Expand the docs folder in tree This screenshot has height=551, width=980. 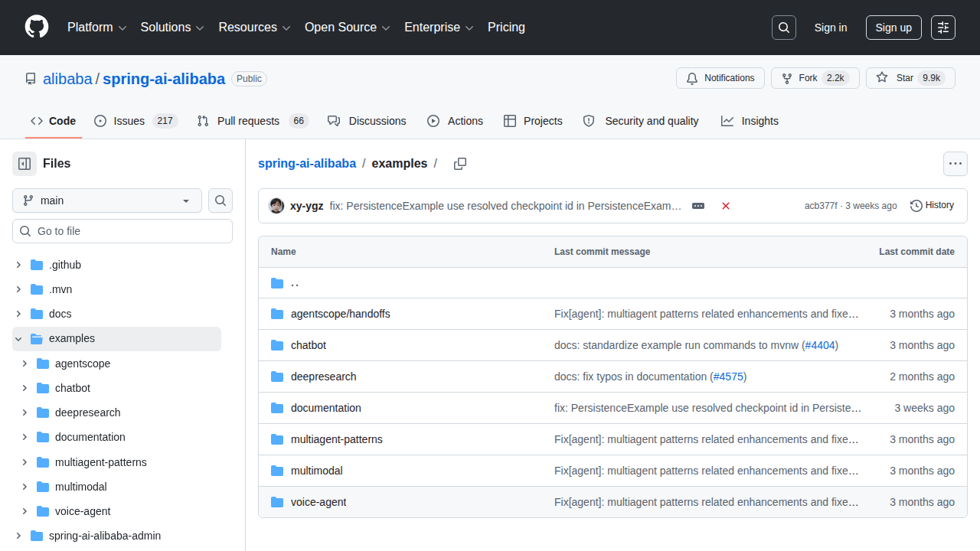click(18, 314)
